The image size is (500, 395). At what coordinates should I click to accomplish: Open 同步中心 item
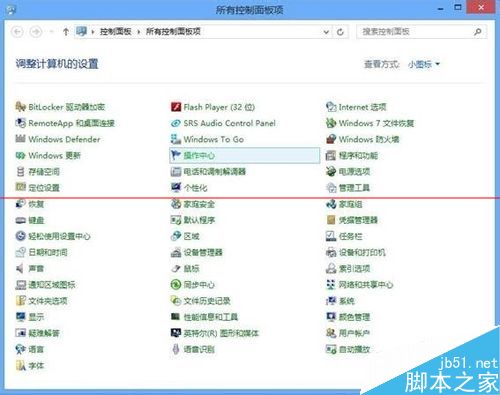(193, 285)
